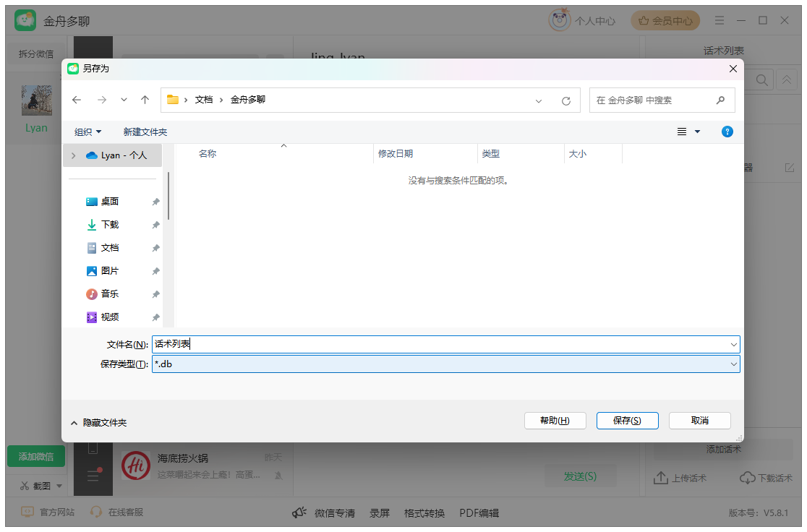Expand the address bar history dropdown

click(x=538, y=101)
